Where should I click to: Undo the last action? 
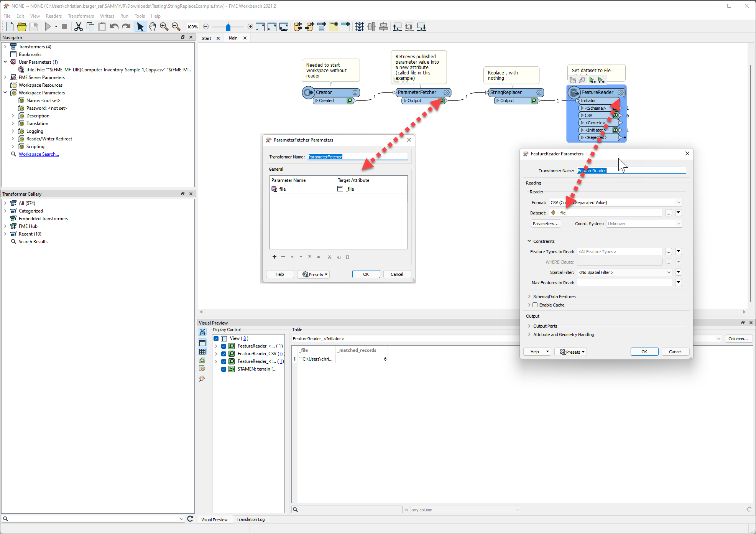[114, 26]
